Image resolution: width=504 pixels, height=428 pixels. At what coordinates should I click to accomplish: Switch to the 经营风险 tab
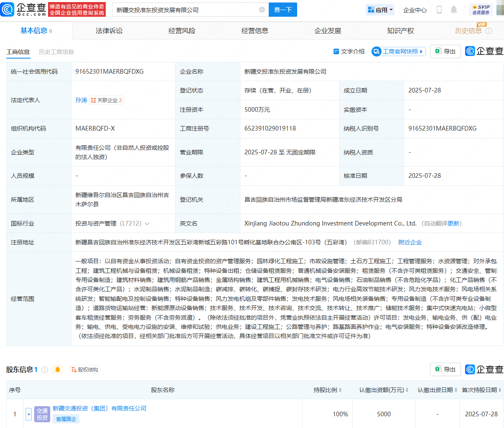182,31
